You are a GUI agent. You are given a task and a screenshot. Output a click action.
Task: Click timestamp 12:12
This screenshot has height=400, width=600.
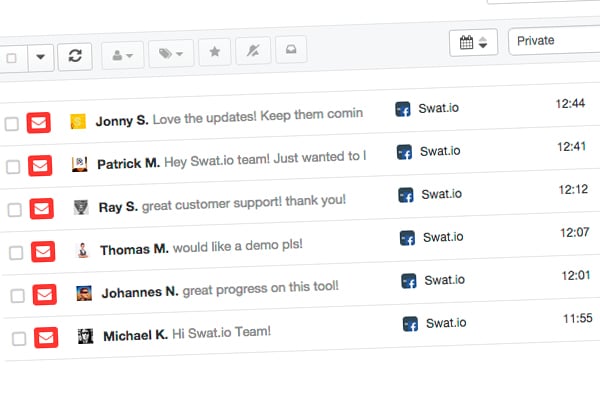pyautogui.click(x=573, y=189)
